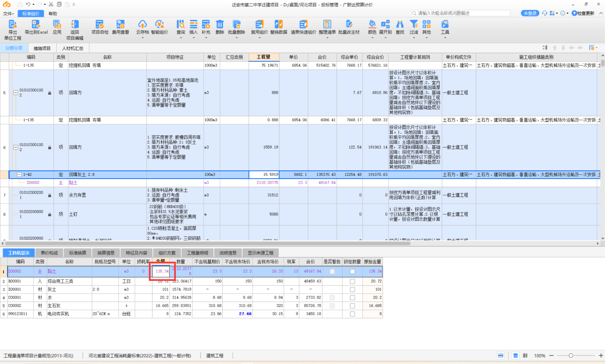Click the 插入 insert icon
This screenshot has height=364, width=605.
coord(194,24)
